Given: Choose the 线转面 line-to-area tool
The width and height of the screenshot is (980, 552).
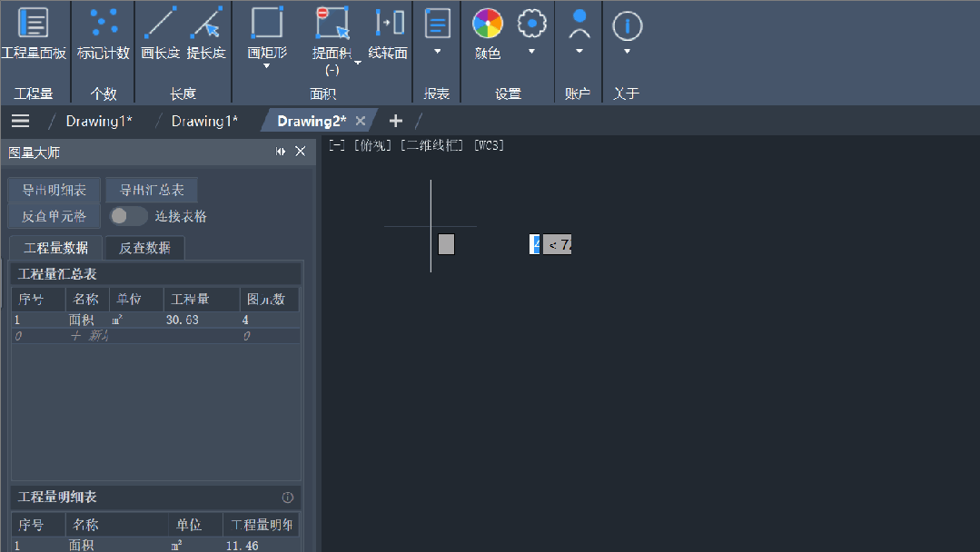Looking at the screenshot, I should [x=388, y=34].
